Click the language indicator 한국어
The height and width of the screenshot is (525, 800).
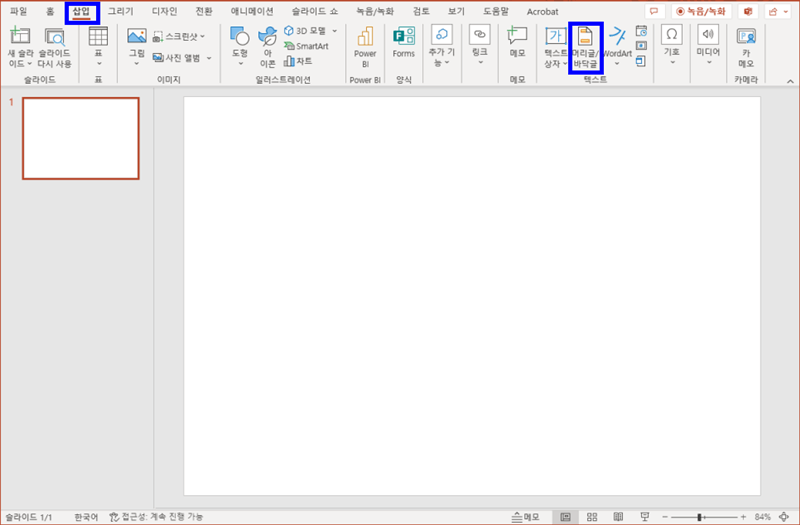[x=86, y=517]
